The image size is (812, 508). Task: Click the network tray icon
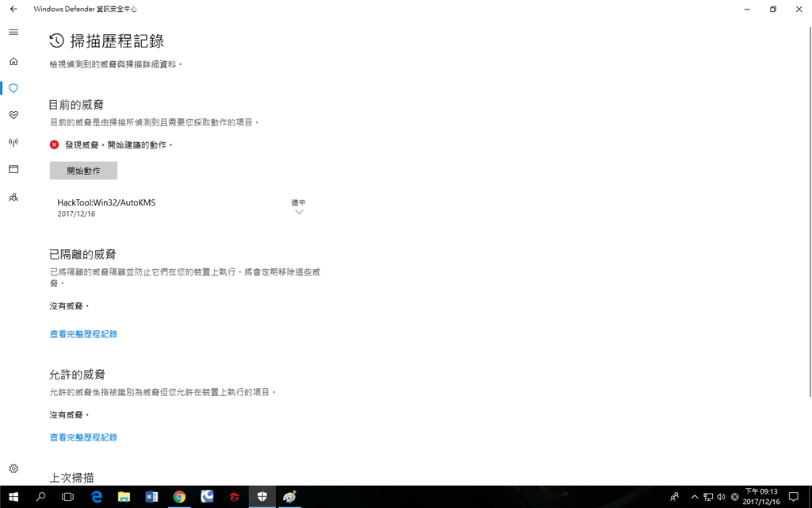(708, 497)
